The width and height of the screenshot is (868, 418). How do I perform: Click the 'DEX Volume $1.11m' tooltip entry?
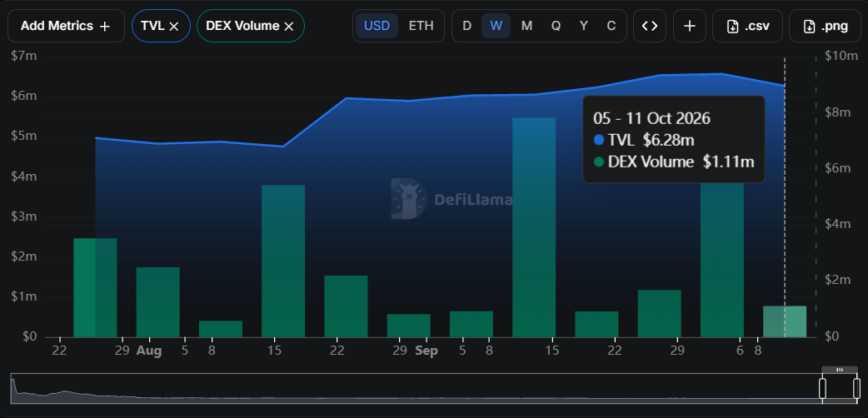coord(674,162)
